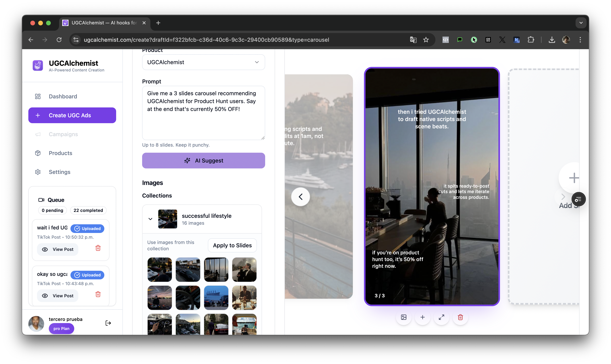Click the ugcalchemist.com URL address bar
611x364 pixels.
click(206, 40)
